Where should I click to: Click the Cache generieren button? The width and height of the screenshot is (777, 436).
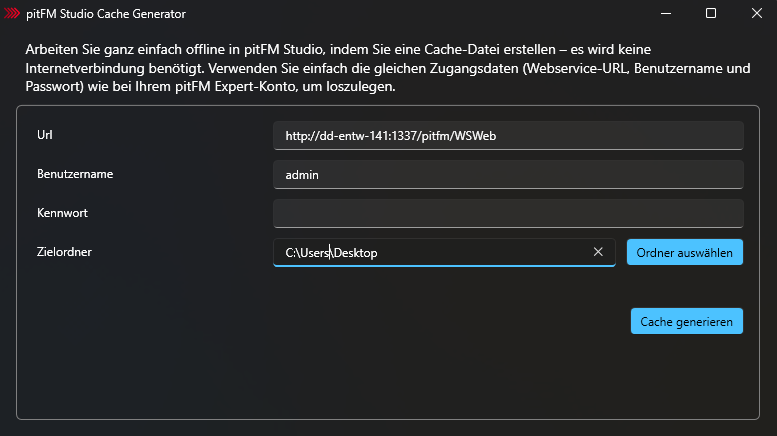[686, 321]
